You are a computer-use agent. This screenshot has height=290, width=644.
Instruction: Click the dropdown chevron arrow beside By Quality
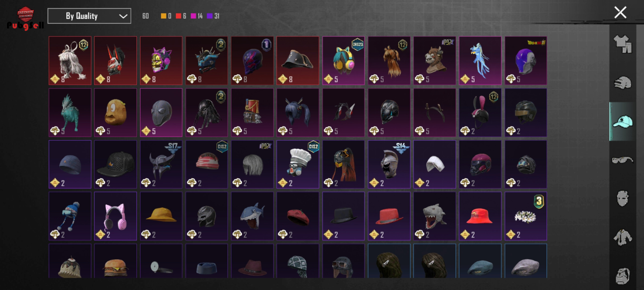(123, 16)
